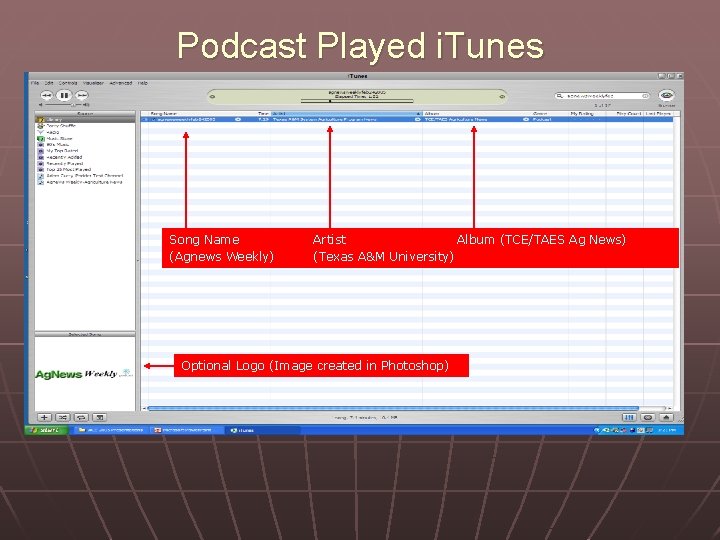Image resolution: width=720 pixels, height=540 pixels.
Task: Click the eject disc button
Action: (x=666, y=417)
